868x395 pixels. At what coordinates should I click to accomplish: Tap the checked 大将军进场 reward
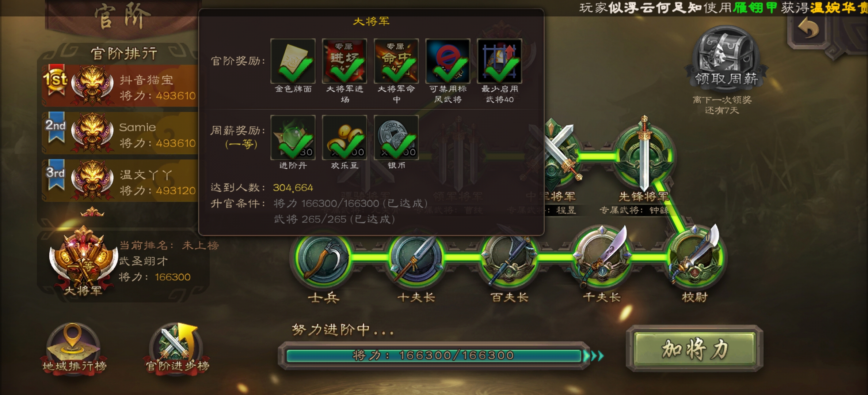coord(344,61)
